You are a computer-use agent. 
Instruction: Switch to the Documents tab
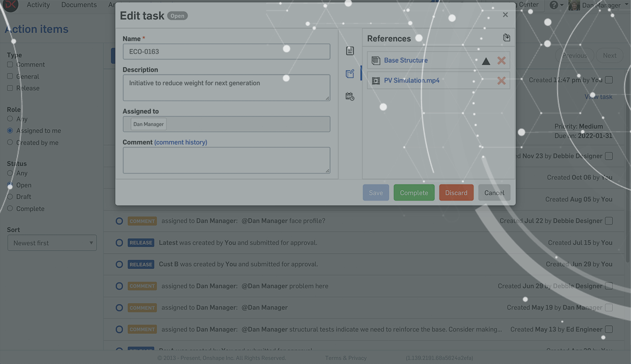click(79, 5)
